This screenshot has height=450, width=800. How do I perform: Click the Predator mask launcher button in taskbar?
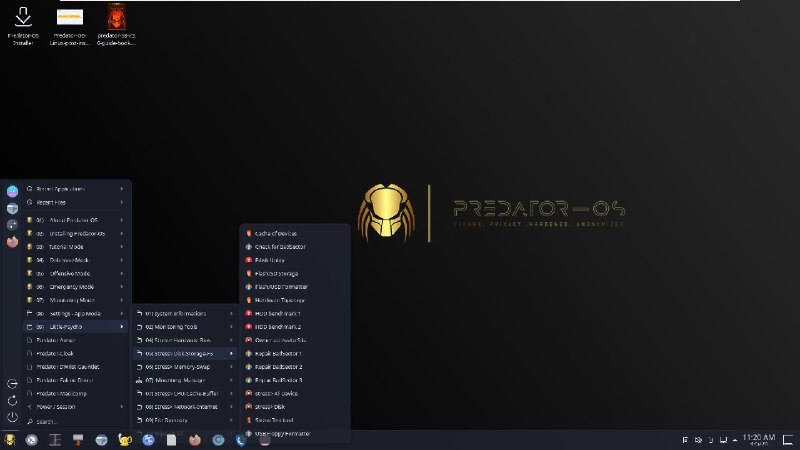coord(9,440)
